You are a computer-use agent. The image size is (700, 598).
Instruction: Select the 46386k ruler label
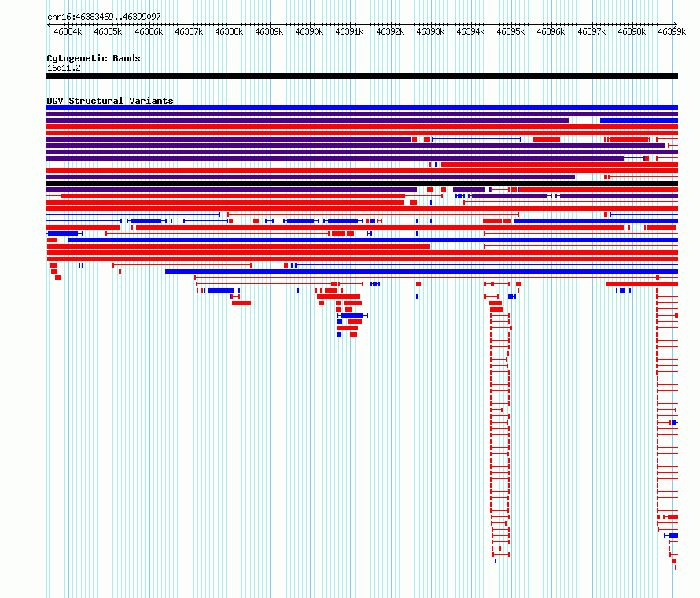[149, 31]
